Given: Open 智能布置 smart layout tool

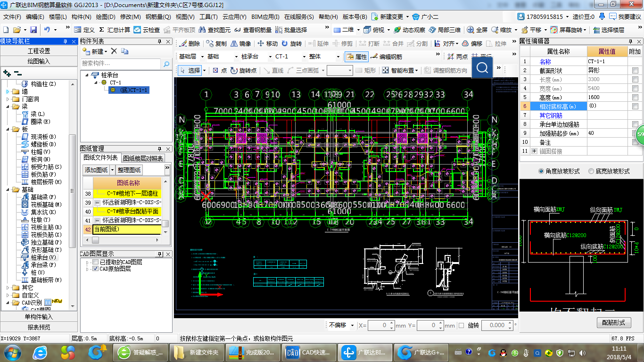Looking at the screenshot, I should (400, 70).
